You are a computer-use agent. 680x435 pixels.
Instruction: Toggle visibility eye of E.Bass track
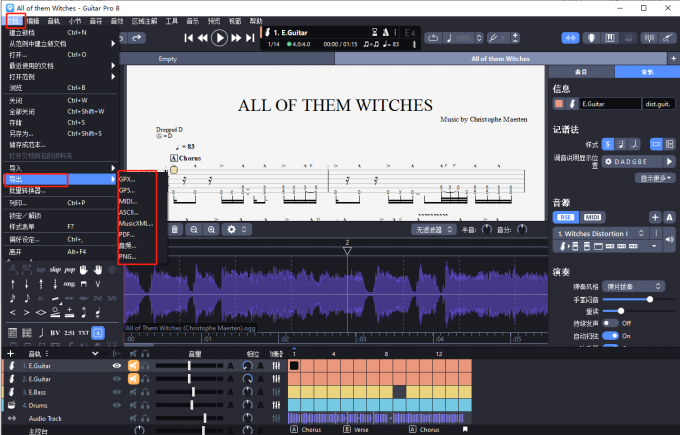click(117, 392)
